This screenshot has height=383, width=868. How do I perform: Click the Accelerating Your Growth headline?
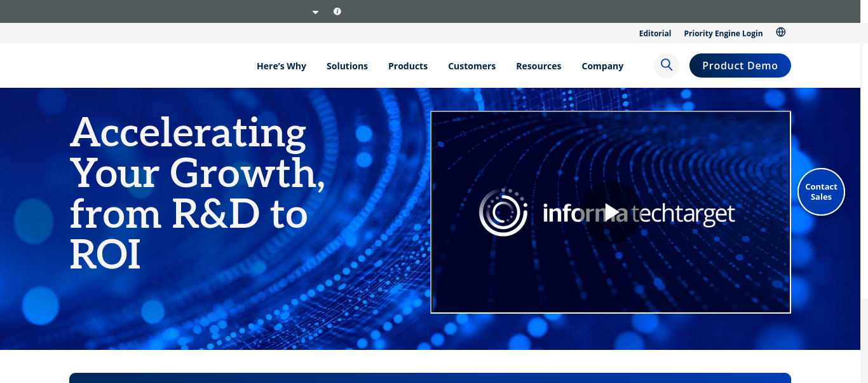coord(198,193)
